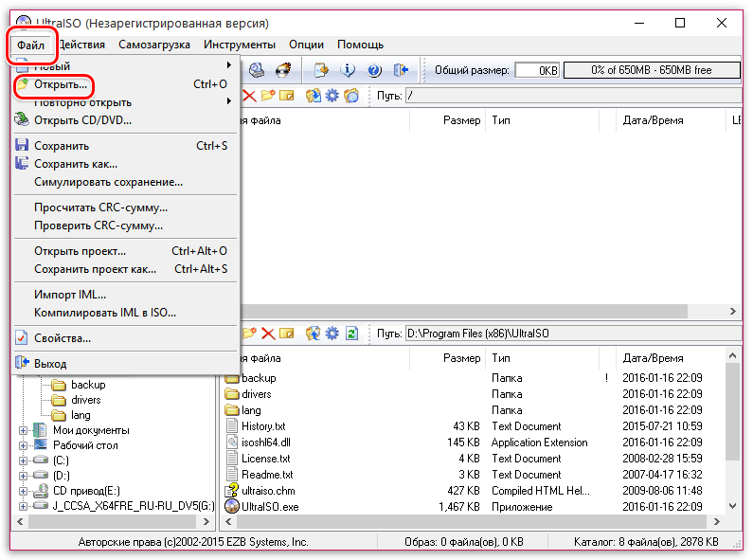Open the Самозагрузка menu
753x560 pixels.
coord(154,45)
